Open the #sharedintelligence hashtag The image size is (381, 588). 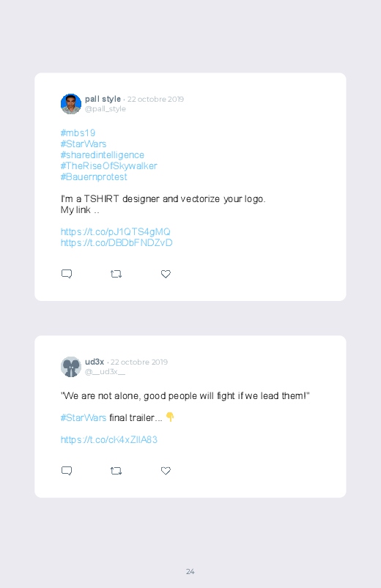tap(103, 155)
